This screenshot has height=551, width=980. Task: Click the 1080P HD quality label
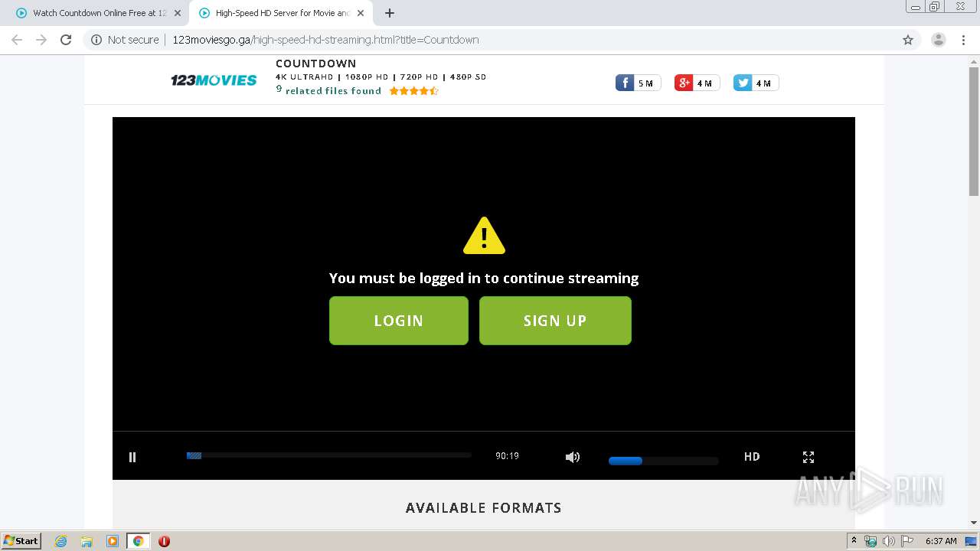tap(367, 77)
